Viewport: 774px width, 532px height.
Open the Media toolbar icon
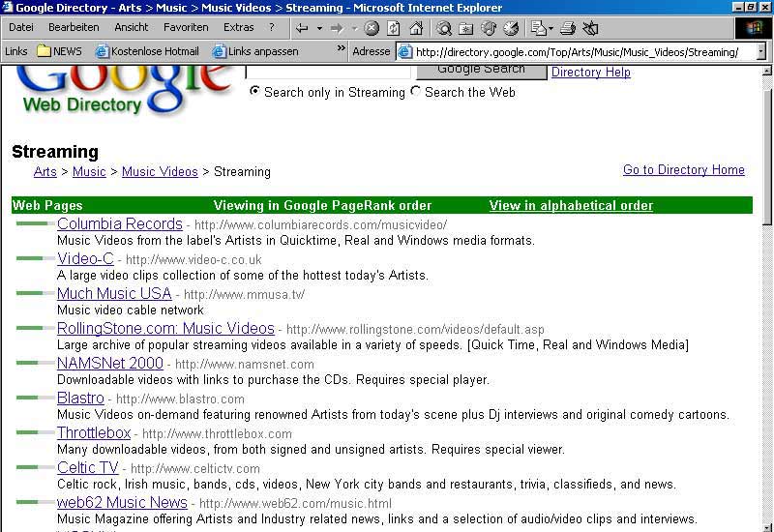[x=489, y=29]
